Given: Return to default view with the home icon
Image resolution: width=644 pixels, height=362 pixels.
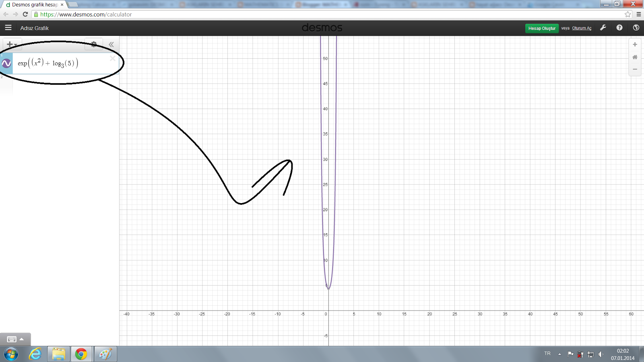Looking at the screenshot, I should [634, 57].
